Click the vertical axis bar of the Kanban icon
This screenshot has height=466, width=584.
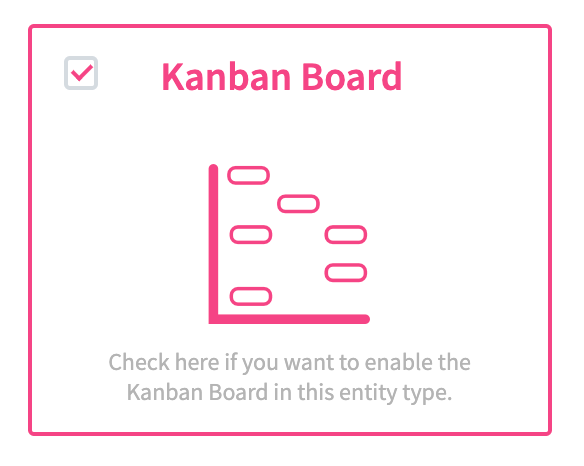213,242
